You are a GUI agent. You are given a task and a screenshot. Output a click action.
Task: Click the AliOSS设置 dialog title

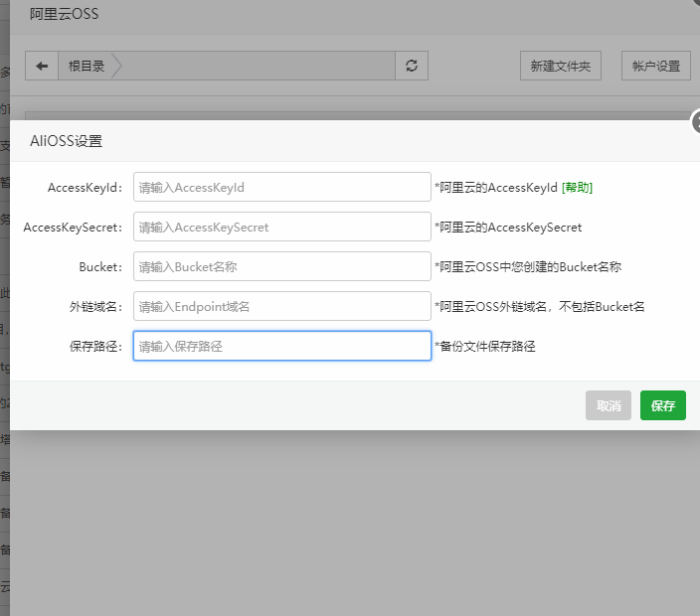point(66,141)
